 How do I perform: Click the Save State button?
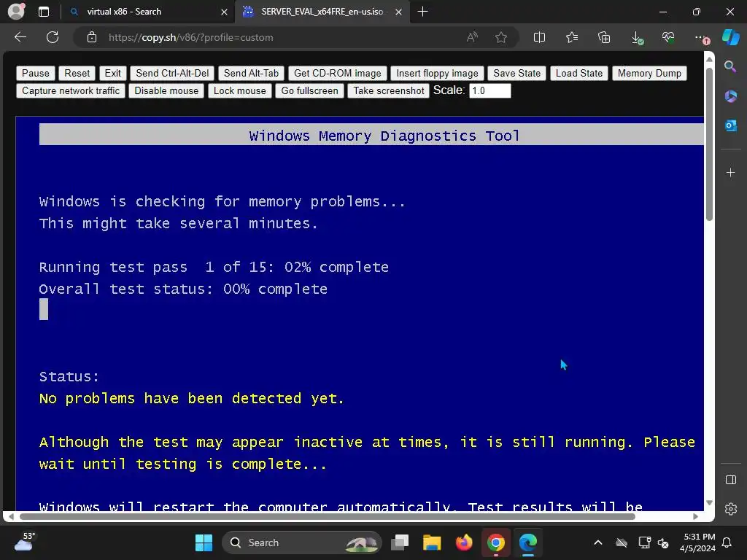(517, 74)
